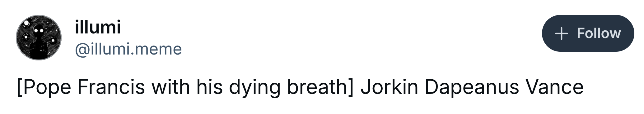The height and width of the screenshot is (114, 644).
Task: Open the post text about Pope Francis
Action: pos(300,87)
